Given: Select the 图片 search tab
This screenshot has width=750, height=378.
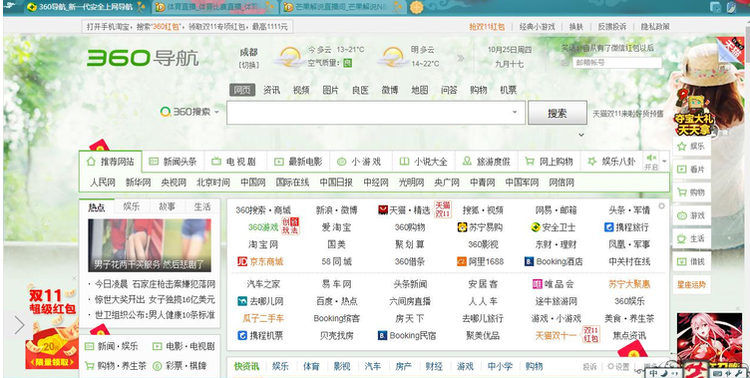Looking at the screenshot, I should click(x=331, y=90).
